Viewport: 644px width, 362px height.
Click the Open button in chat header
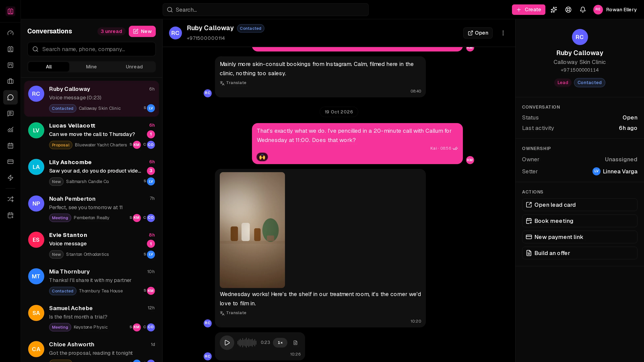(478, 33)
